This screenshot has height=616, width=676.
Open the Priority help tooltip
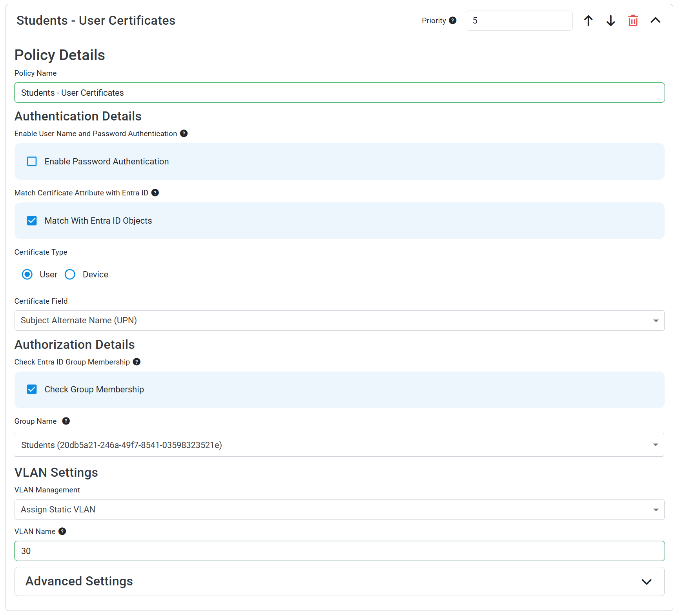(453, 20)
